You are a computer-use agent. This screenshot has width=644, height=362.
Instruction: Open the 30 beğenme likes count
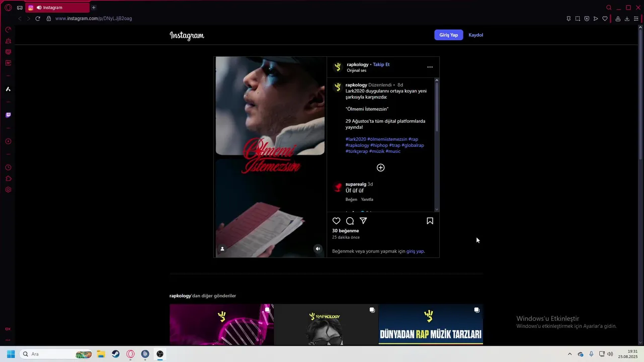[346, 231]
